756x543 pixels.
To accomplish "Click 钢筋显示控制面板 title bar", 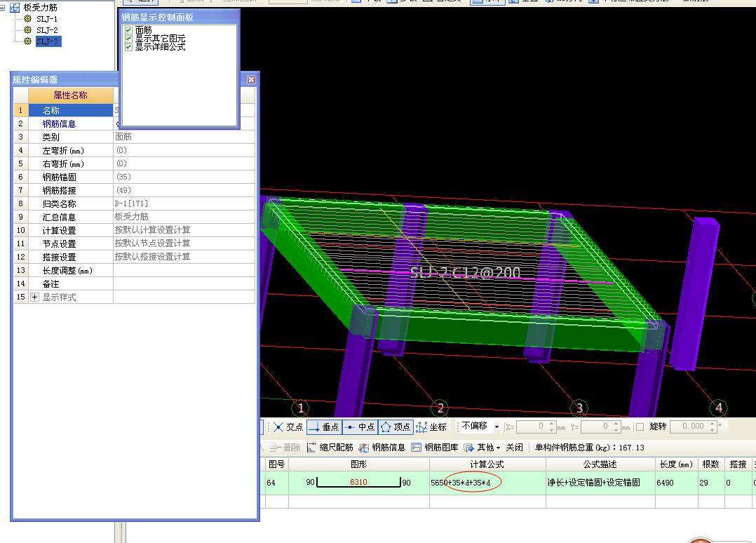I will 180,18.
